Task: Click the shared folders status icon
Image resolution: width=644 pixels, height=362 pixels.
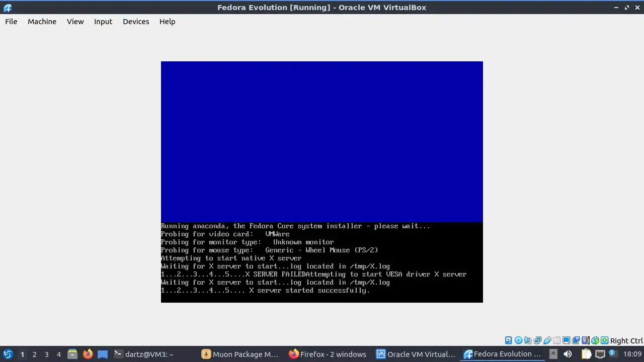Action: click(556, 340)
